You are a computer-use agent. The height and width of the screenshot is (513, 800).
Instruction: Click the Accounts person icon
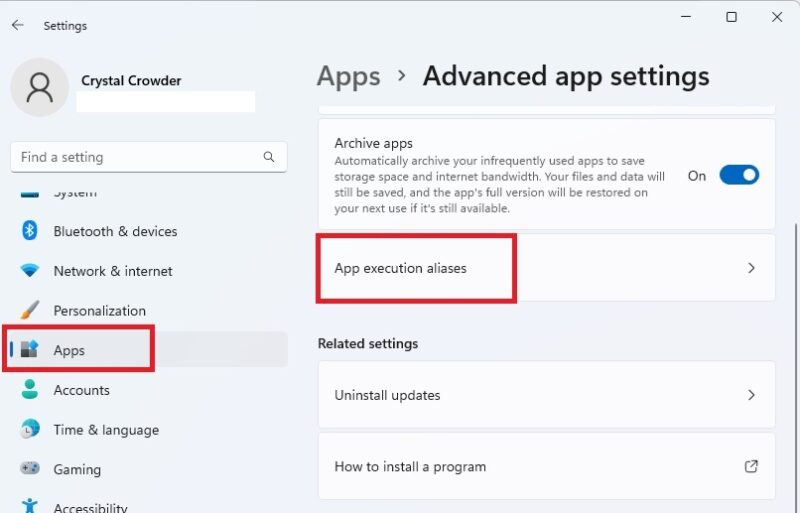pos(29,390)
